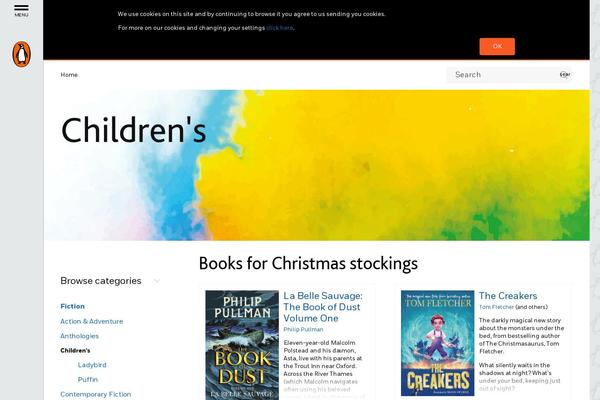The height and width of the screenshot is (400, 600).
Task: Open the hamburger MENU icon
Action: point(21,10)
